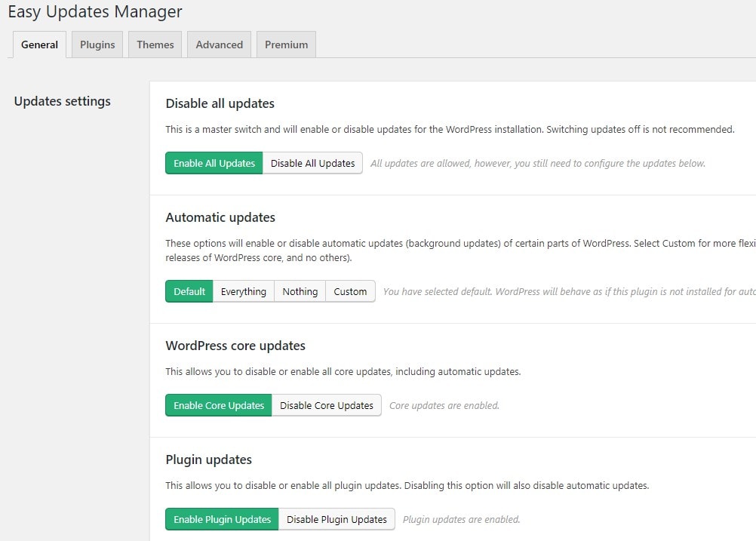Click the 'Plugin updates are enabled' status text

tap(461, 519)
